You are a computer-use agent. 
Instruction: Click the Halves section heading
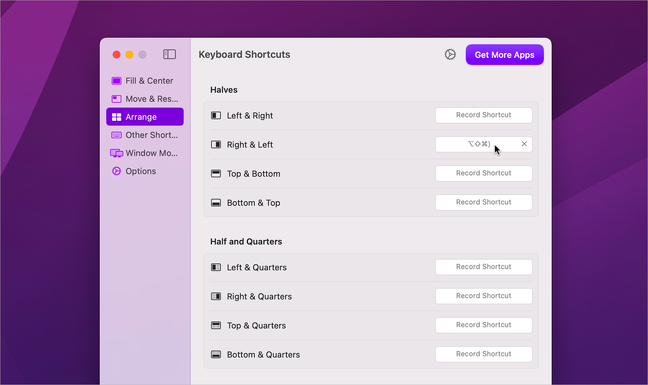(x=224, y=90)
